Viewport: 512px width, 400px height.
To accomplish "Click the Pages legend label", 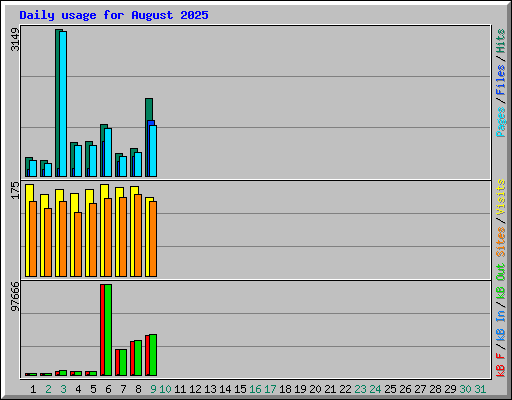I will 500,122.
